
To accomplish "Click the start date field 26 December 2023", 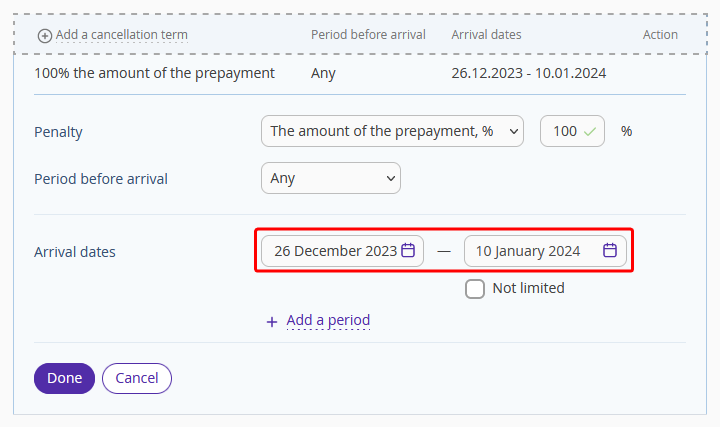I will click(343, 251).
